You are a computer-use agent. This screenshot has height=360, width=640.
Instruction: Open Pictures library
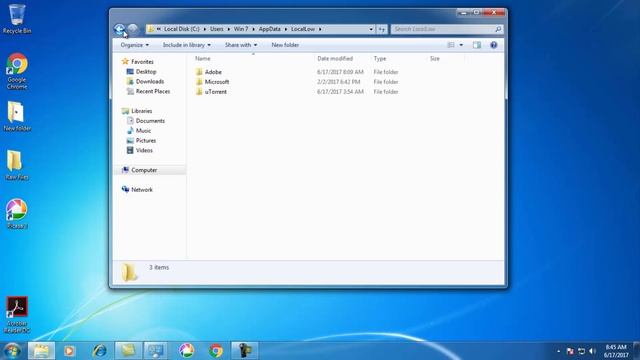tap(146, 140)
